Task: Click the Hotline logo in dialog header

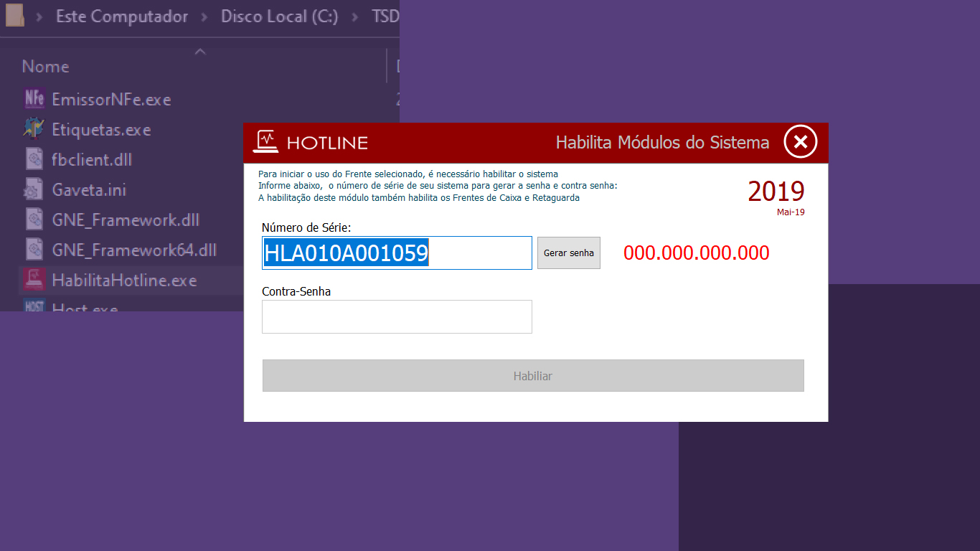Action: coord(310,142)
